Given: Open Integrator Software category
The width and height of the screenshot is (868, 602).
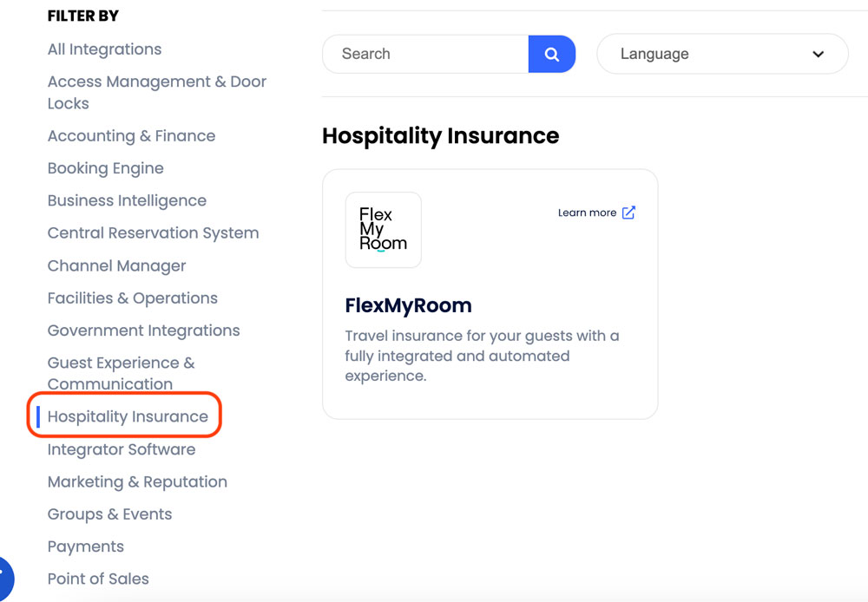Looking at the screenshot, I should 122,449.
